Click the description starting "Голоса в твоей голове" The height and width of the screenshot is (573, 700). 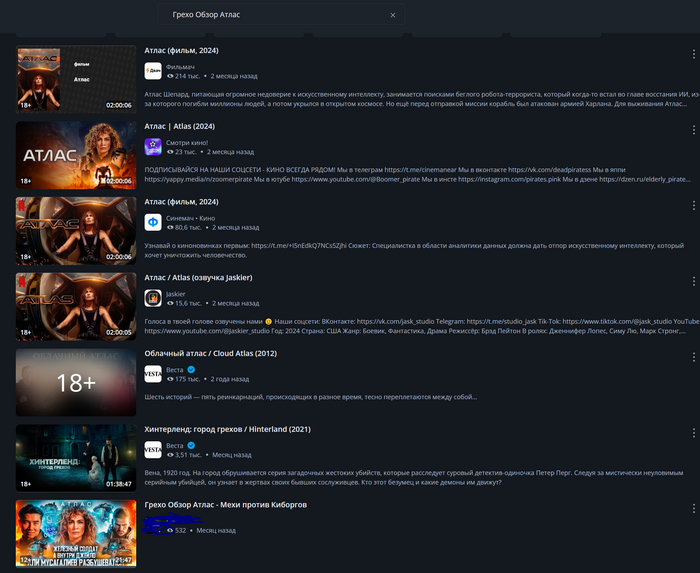tap(422, 326)
